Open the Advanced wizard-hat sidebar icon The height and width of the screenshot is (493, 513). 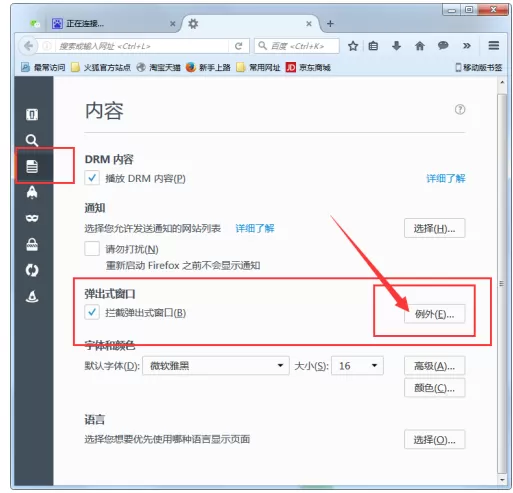pos(32,296)
